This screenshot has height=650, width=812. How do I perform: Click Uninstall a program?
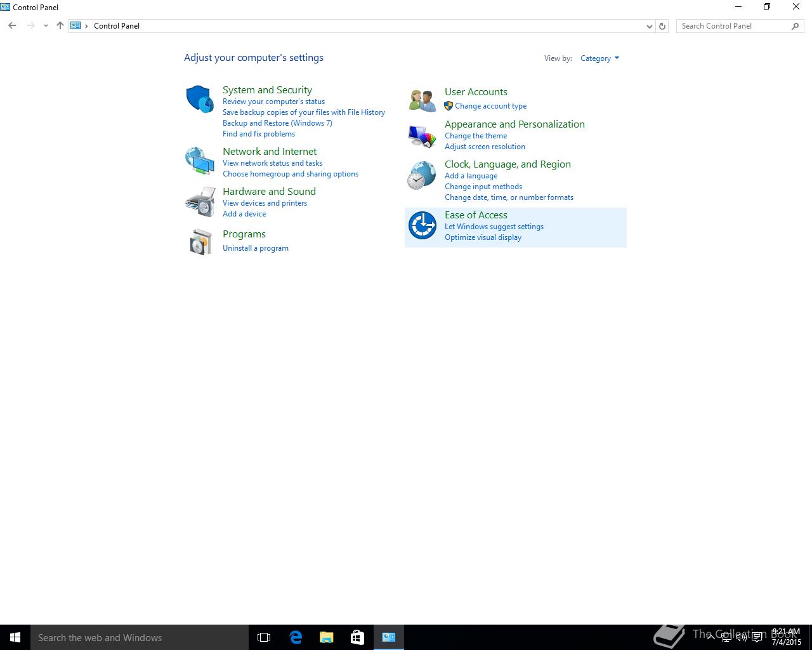tap(256, 248)
